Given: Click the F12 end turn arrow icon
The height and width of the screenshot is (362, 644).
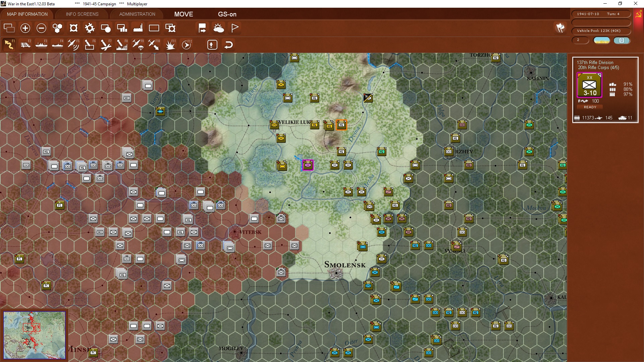Looking at the screenshot, I should pyautogui.click(x=186, y=45).
